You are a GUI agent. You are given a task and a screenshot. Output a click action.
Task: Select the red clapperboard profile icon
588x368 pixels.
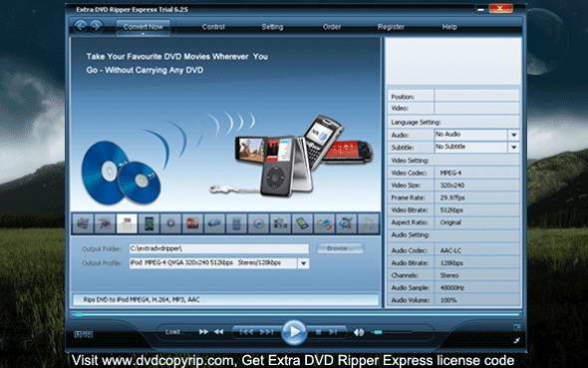click(x=192, y=223)
